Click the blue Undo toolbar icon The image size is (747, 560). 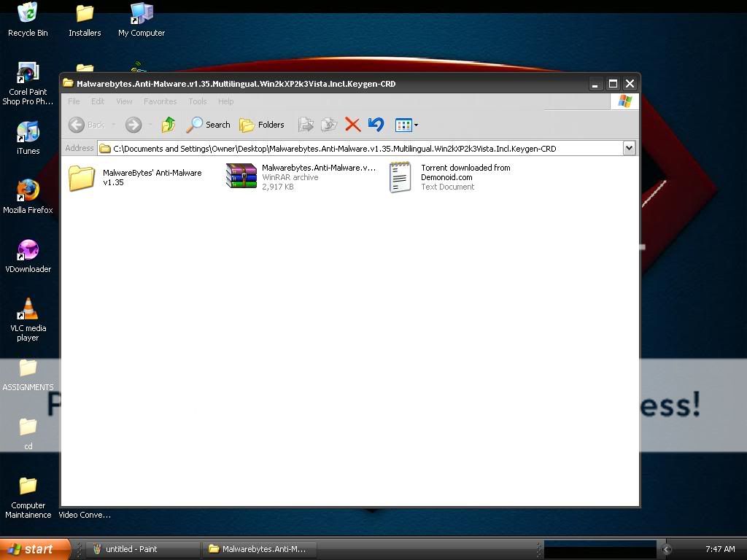pyautogui.click(x=376, y=125)
